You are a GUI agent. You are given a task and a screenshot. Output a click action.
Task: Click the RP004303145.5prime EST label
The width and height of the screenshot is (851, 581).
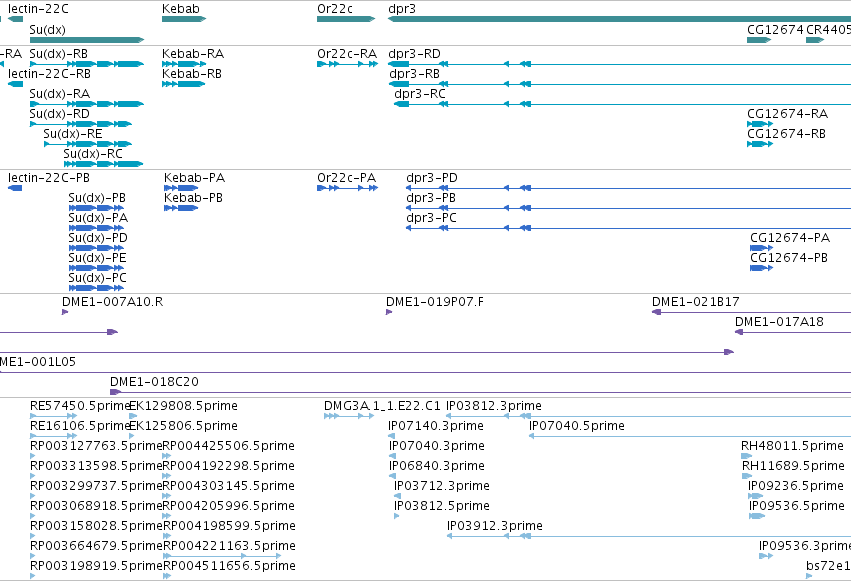(229, 487)
